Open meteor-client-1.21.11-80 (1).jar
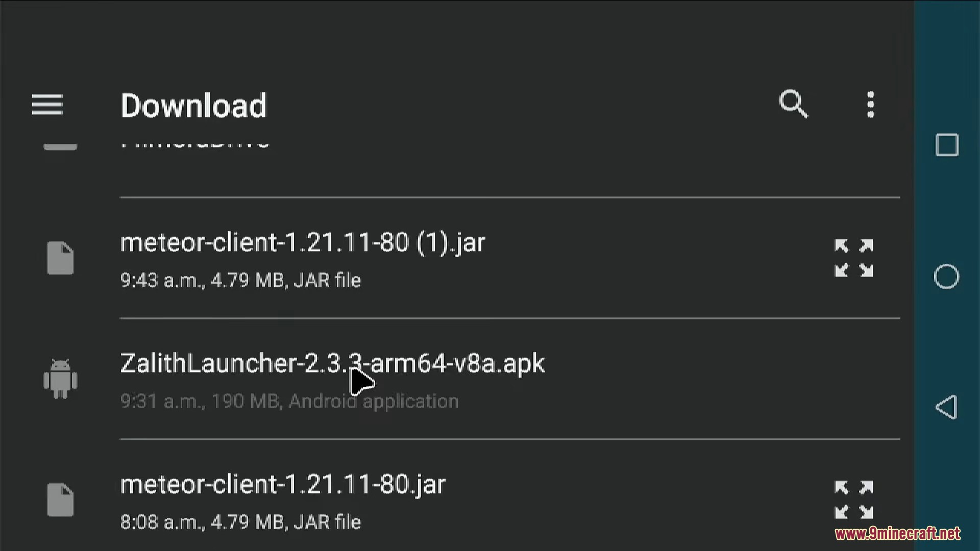This screenshot has width=980, height=551. coord(302,242)
